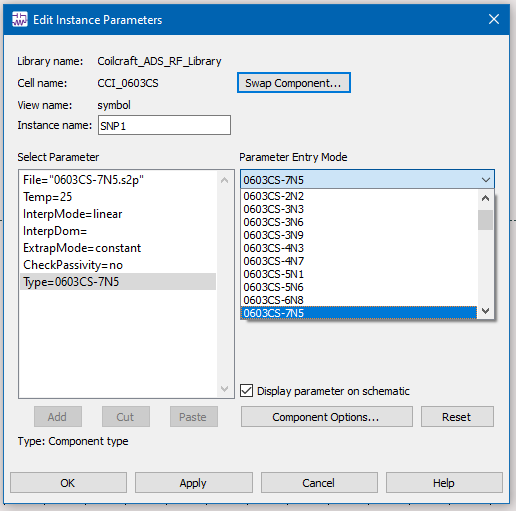516x511 pixels.
Task: Click the Swap Component button
Action: click(x=294, y=83)
